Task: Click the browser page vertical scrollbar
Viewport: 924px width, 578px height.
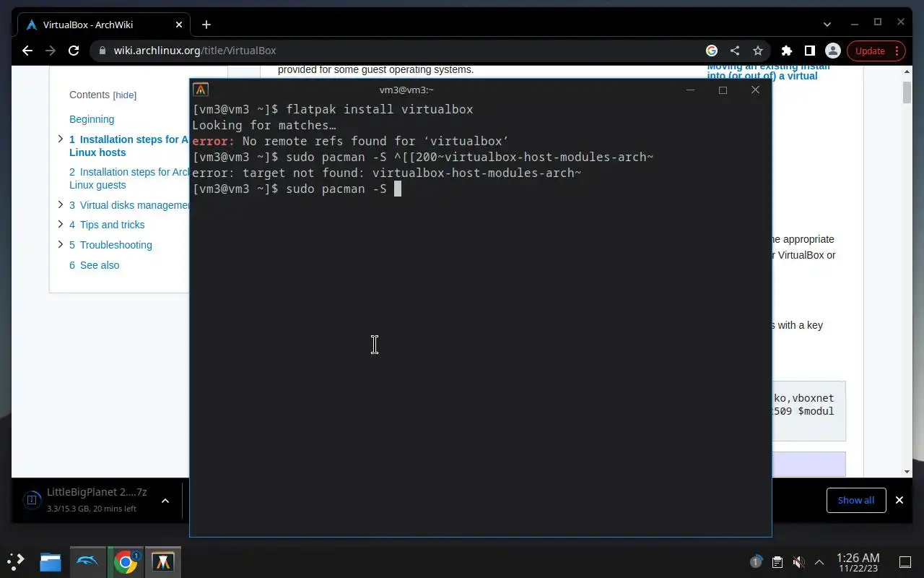Action: [907, 92]
